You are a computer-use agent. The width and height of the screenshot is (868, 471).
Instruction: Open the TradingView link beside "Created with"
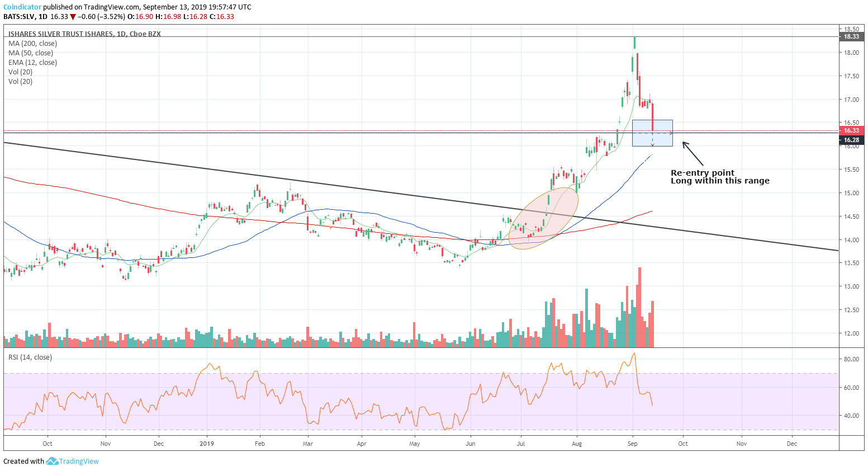pyautogui.click(x=79, y=461)
